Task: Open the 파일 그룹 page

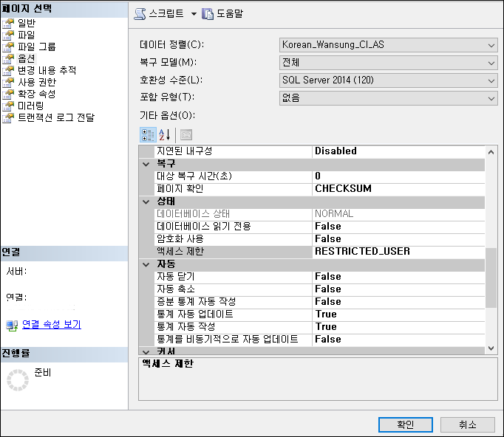Action: tap(36, 47)
